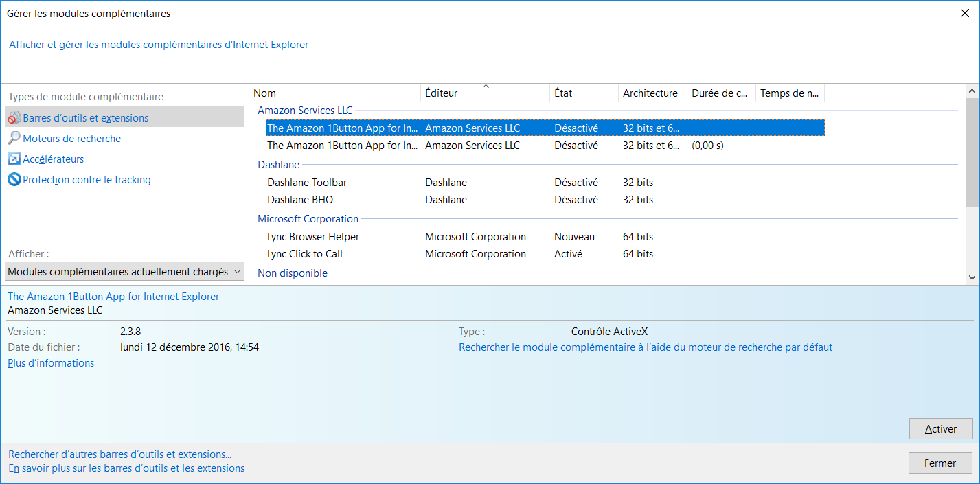Sort list by Éditeur column header
Image resolution: width=980 pixels, height=484 pixels.
[x=485, y=93]
